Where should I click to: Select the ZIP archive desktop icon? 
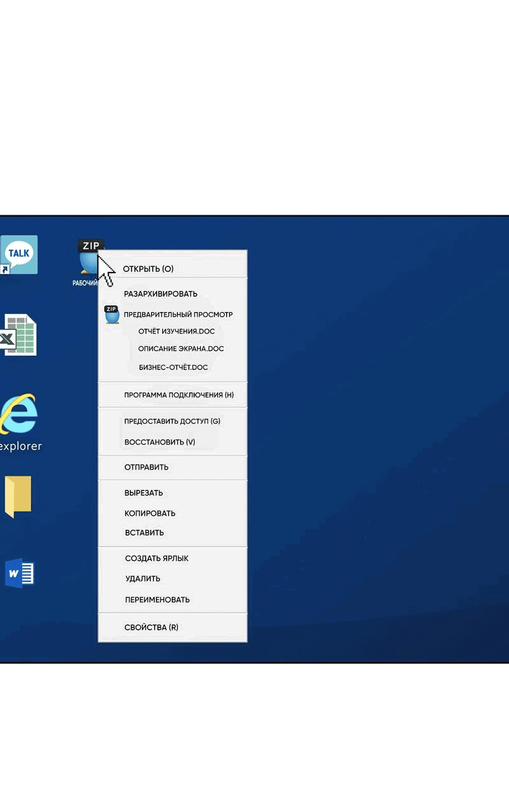[x=89, y=257]
